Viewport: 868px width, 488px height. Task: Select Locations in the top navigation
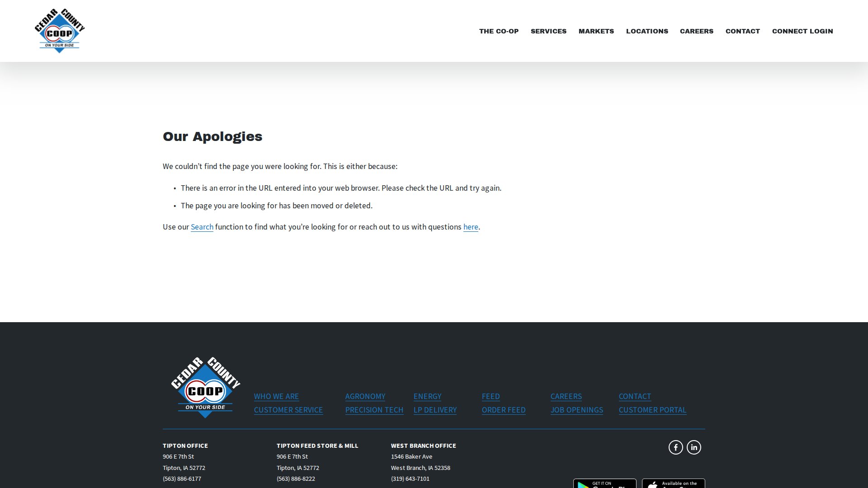tap(646, 31)
